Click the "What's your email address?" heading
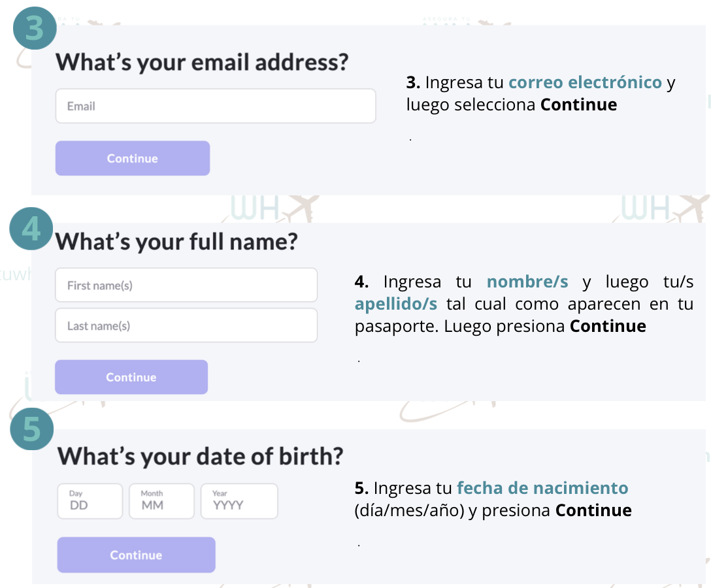This screenshot has height=588, width=711. (x=202, y=63)
